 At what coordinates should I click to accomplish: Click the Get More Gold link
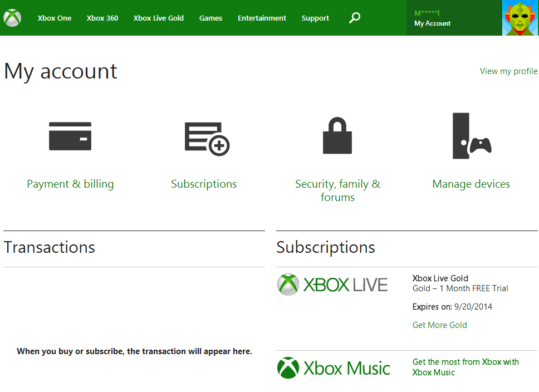pos(440,325)
